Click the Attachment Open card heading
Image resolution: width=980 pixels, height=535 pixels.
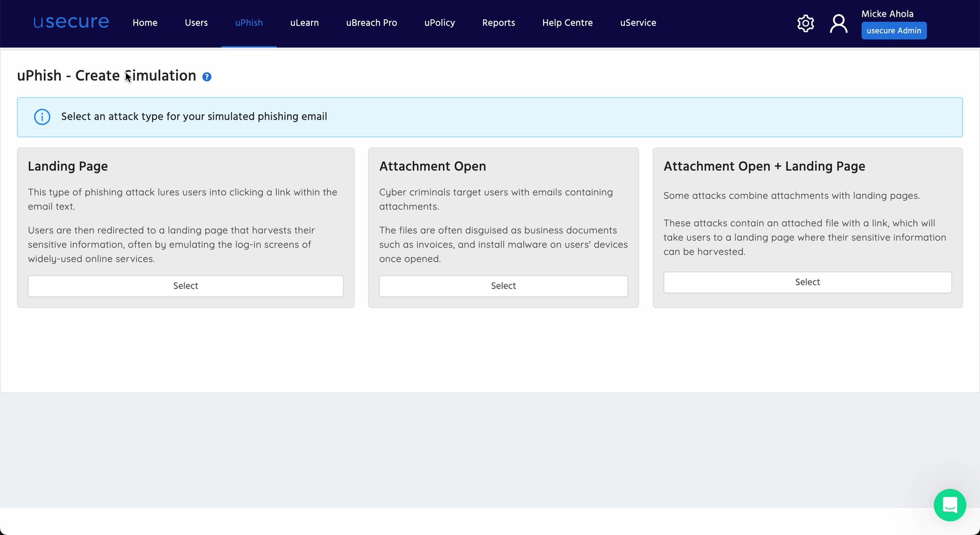coord(432,166)
